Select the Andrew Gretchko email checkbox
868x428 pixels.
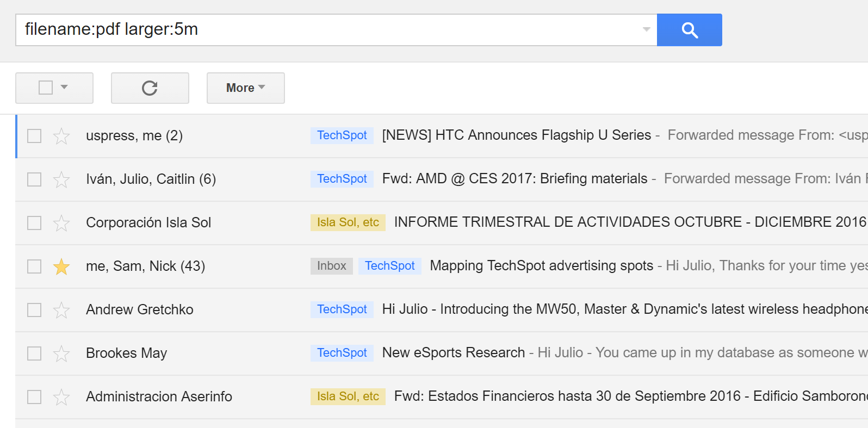pyautogui.click(x=34, y=310)
